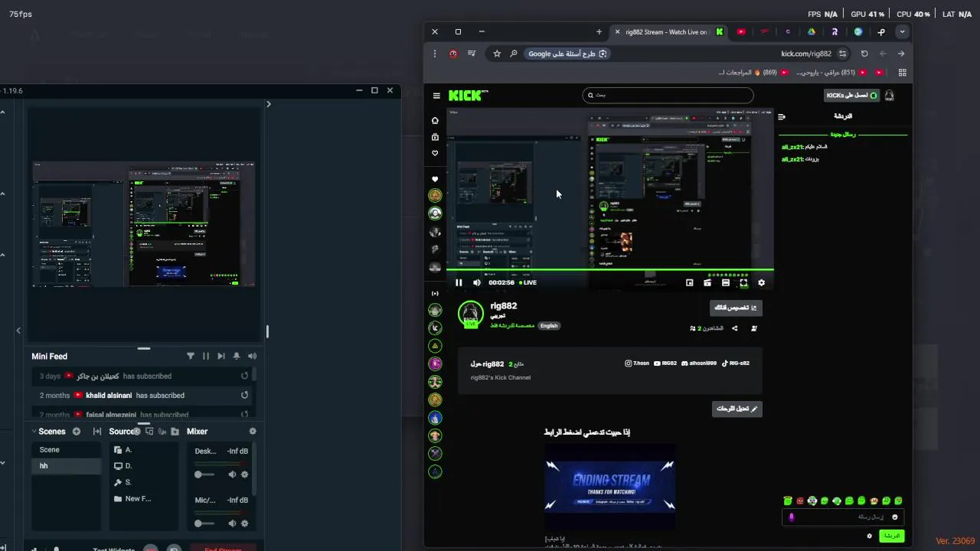The height and width of the screenshot is (551, 980).
Task: Replay alert for khalid alsinani subscription
Action: click(244, 396)
